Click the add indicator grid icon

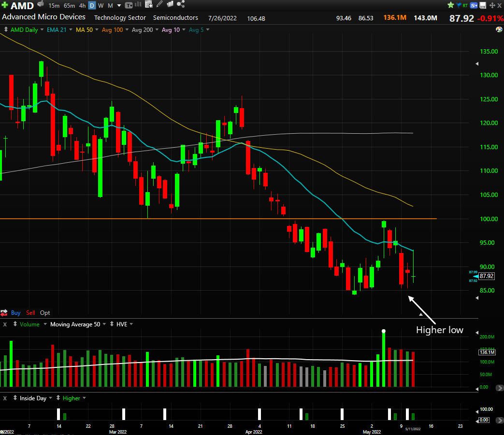point(148,4)
